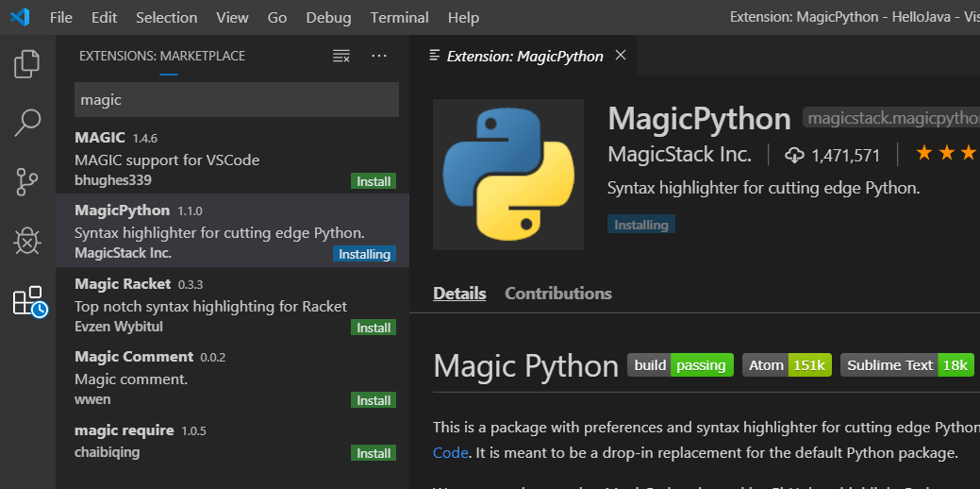Viewport: 980px width, 489px height.
Task: Click the Magic Python readme heading
Action: tap(525, 366)
